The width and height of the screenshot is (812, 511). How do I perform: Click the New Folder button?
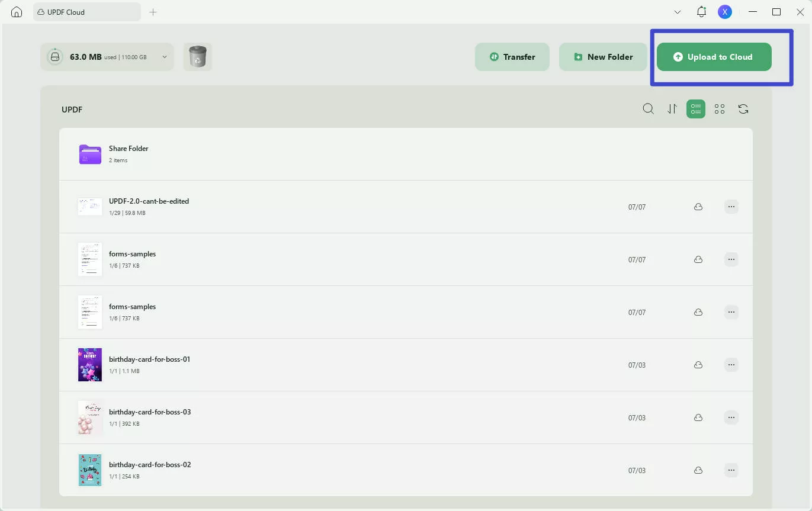pyautogui.click(x=603, y=57)
